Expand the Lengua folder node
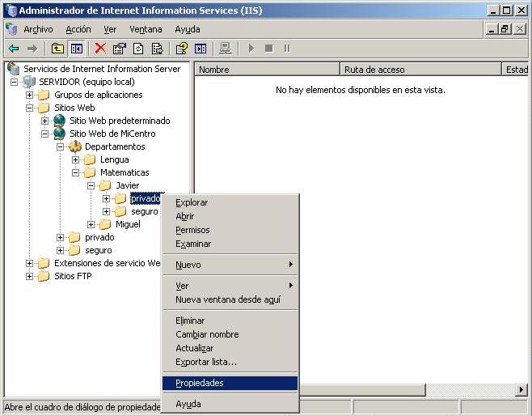532x416 pixels. coord(76,159)
